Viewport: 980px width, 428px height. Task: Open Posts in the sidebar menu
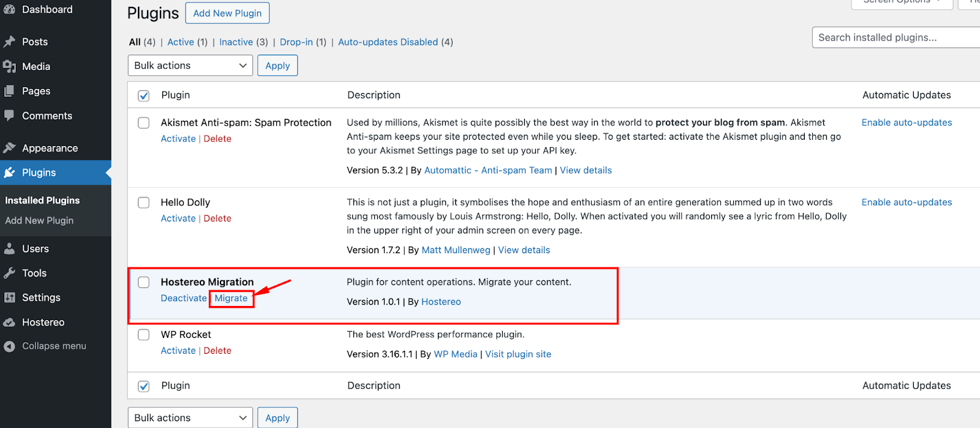[35, 42]
